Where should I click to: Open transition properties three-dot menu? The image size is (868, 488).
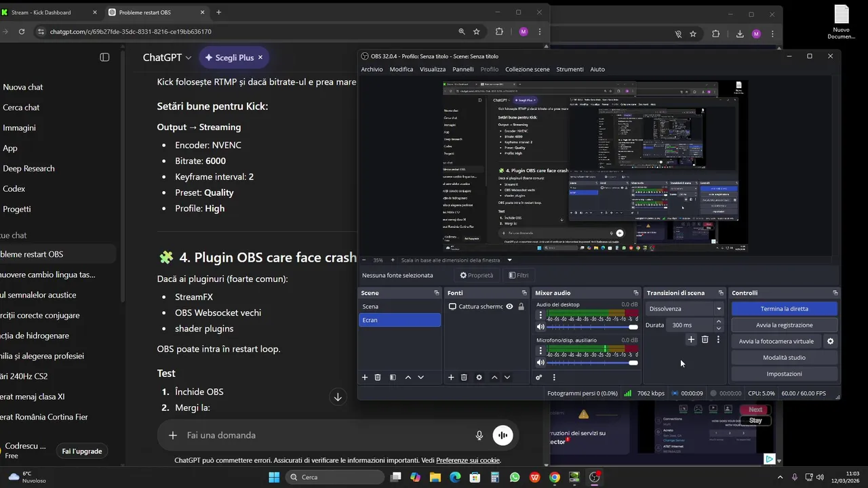[x=718, y=340]
